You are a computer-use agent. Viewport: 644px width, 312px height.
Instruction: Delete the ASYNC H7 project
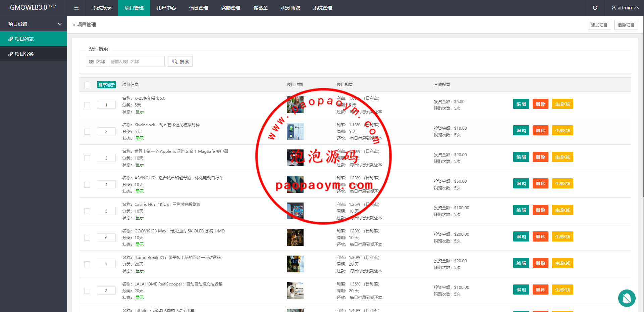coord(540,183)
